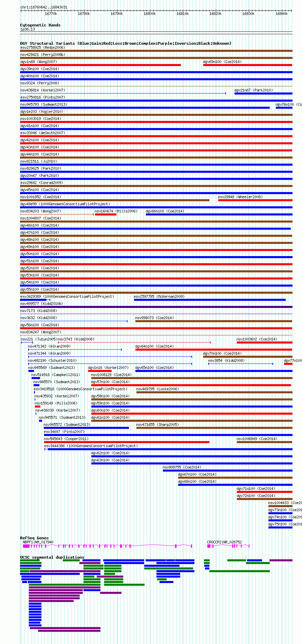The width and height of the screenshot is (302, 644).
Task: Click variant esv3429389 label
Action: click(x=67, y=296)
